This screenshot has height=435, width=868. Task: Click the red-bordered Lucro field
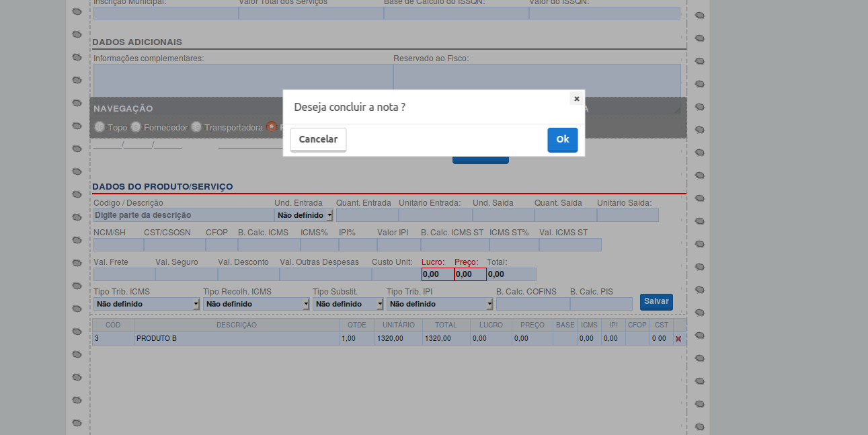coord(436,274)
